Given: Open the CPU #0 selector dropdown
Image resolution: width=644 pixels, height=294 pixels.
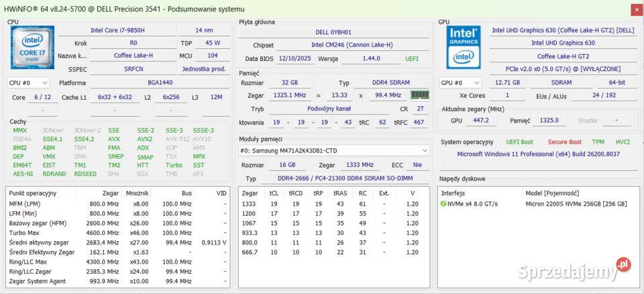Looking at the screenshot, I should coord(28,82).
